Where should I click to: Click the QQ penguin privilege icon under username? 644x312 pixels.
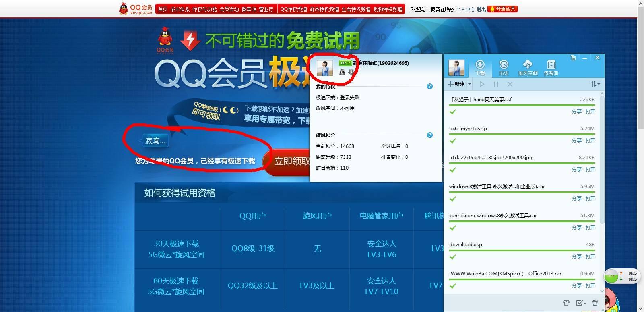342,72
